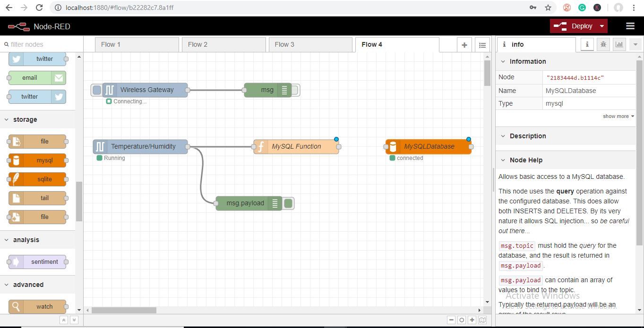644x328 pixels.
Task: Reload the browser page
Action: point(39,8)
